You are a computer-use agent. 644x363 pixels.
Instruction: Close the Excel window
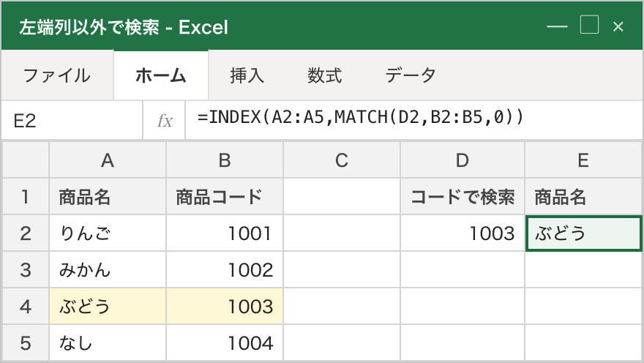[x=618, y=26]
